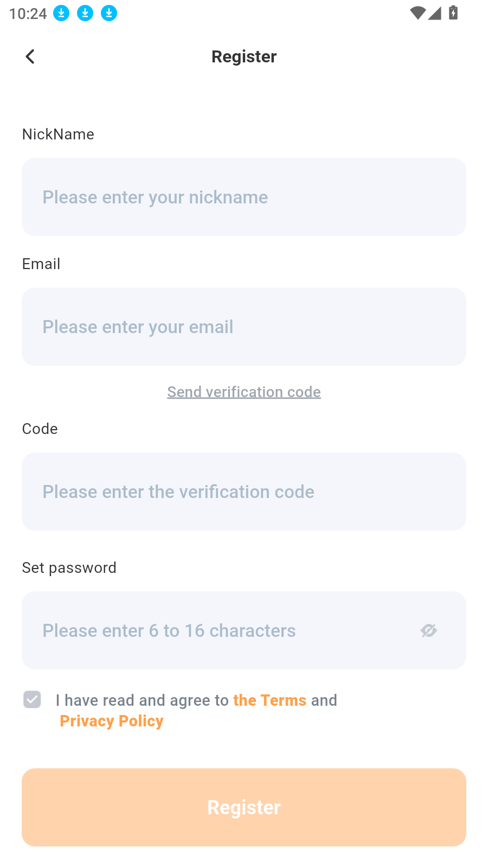Focus the nickname input field
The image size is (488, 868).
244,197
